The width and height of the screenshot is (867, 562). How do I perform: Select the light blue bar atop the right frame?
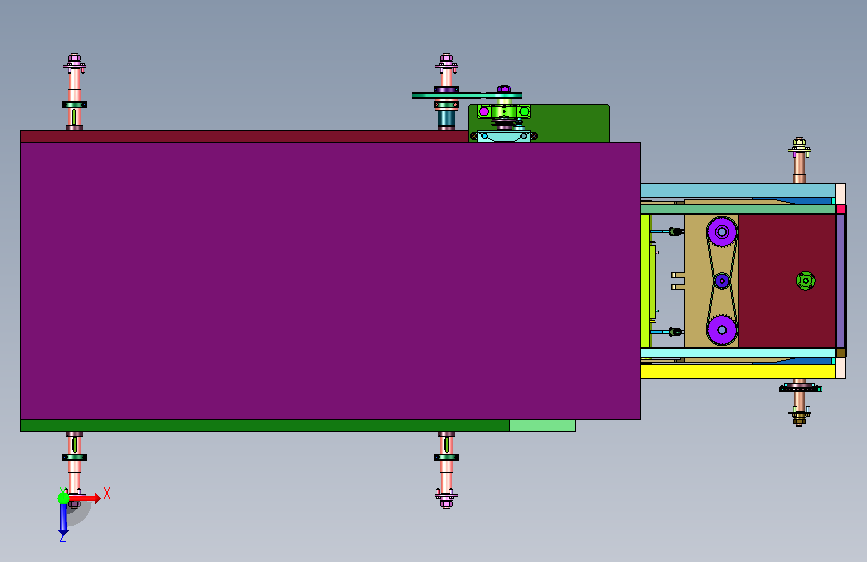(x=738, y=190)
